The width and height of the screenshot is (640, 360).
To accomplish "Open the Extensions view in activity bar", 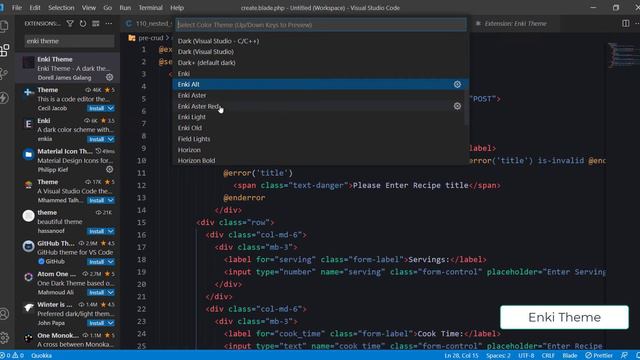I will click(x=4, y=50).
